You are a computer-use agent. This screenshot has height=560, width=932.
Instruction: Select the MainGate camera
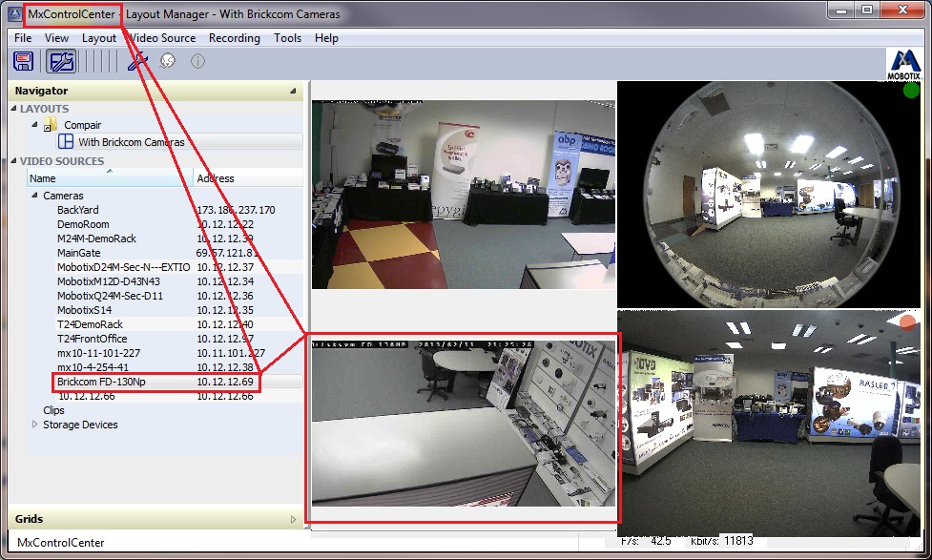coord(79,253)
